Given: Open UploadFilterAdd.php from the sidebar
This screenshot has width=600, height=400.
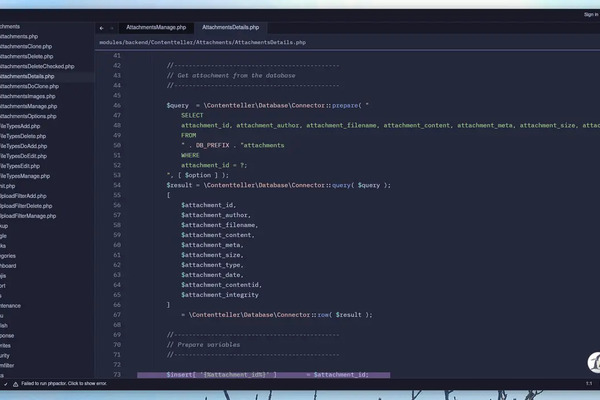Looking at the screenshot, I should click(24, 196).
